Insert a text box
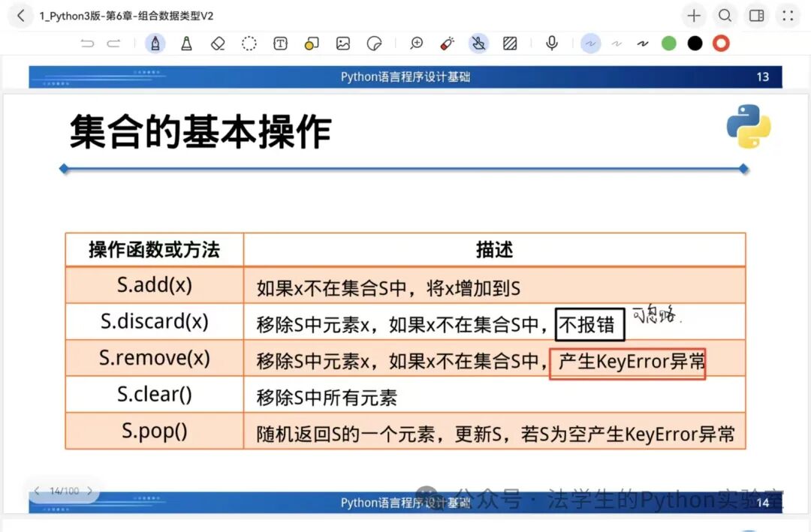This screenshot has width=811, height=532. pyautogui.click(x=280, y=44)
